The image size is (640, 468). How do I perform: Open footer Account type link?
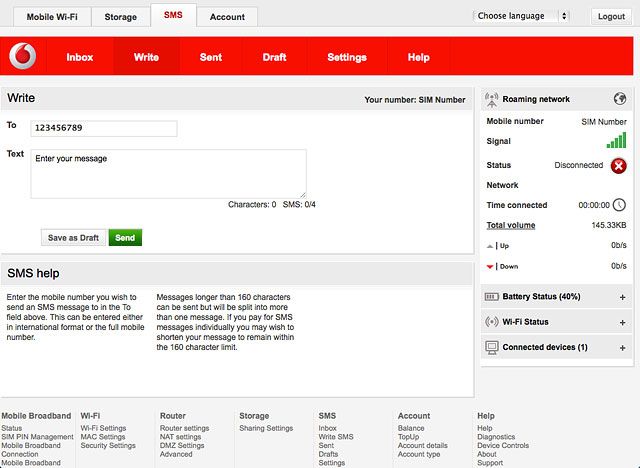coord(419,454)
